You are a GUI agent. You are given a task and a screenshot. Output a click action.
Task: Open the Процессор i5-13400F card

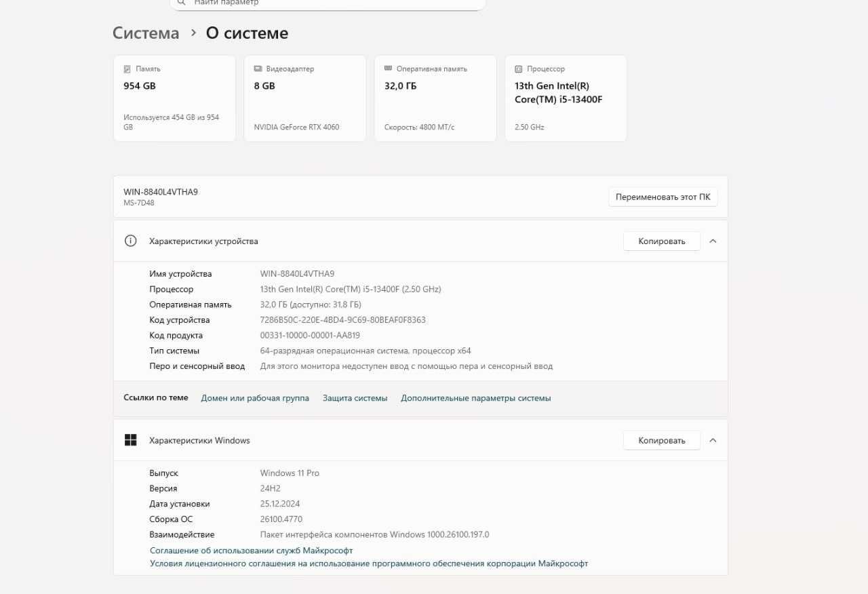pos(566,98)
